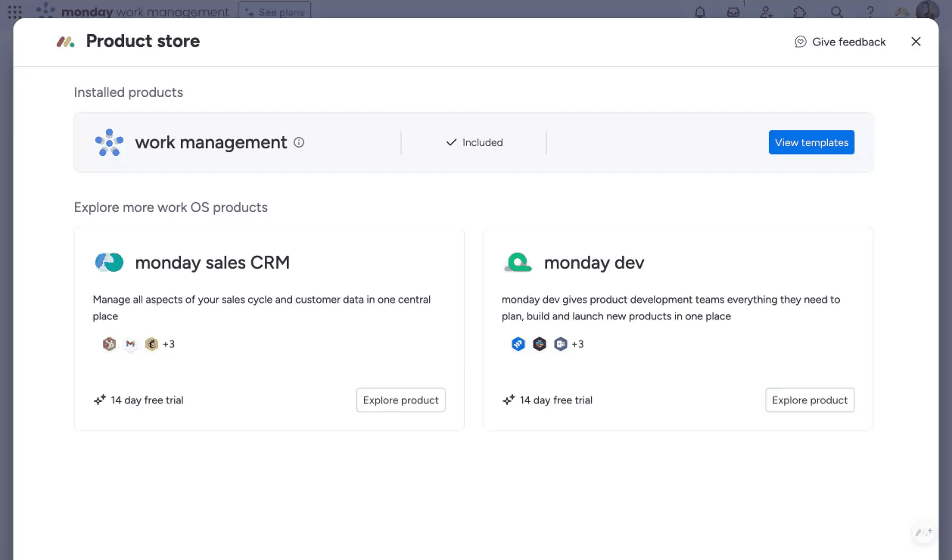Click second dark integration icon under monday dev
The image size is (952, 560).
point(540,344)
